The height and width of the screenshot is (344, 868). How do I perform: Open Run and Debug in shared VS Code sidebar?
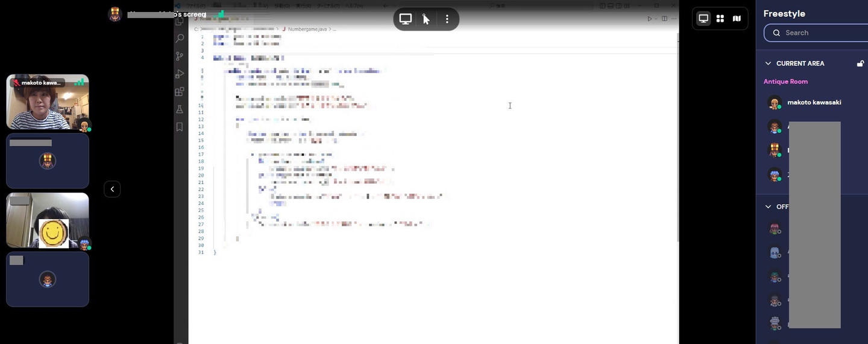click(x=180, y=74)
